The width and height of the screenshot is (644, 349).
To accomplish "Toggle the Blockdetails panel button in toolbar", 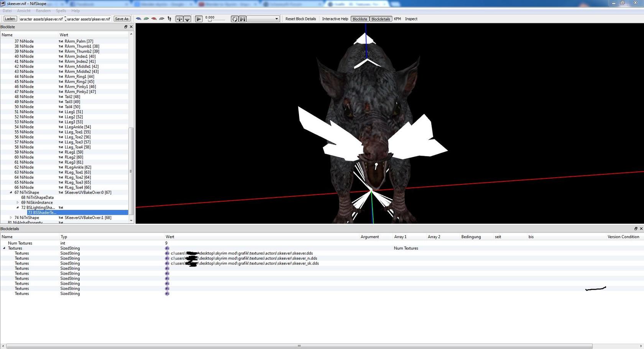I will [381, 19].
